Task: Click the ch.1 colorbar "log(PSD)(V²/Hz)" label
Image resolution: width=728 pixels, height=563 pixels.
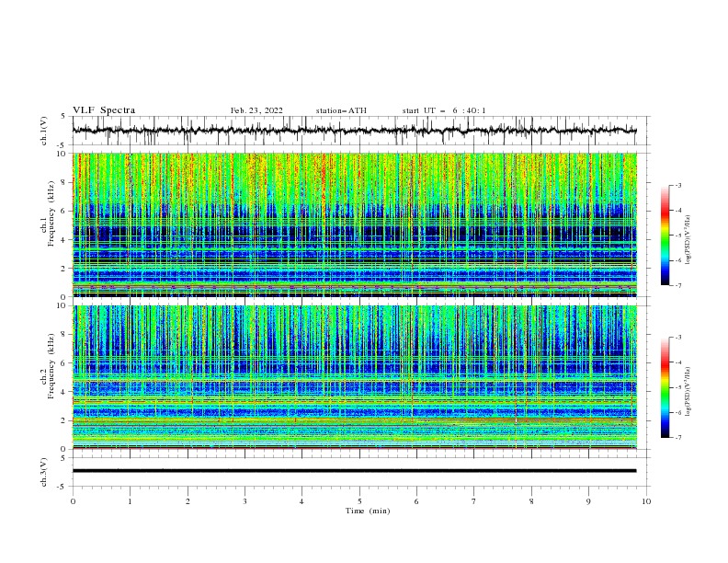Action: [688, 240]
